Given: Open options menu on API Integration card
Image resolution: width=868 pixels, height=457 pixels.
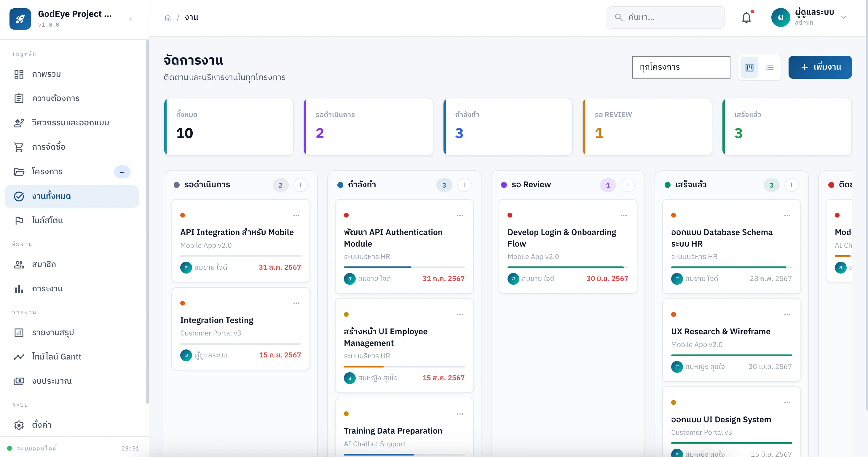Looking at the screenshot, I should pyautogui.click(x=296, y=215).
